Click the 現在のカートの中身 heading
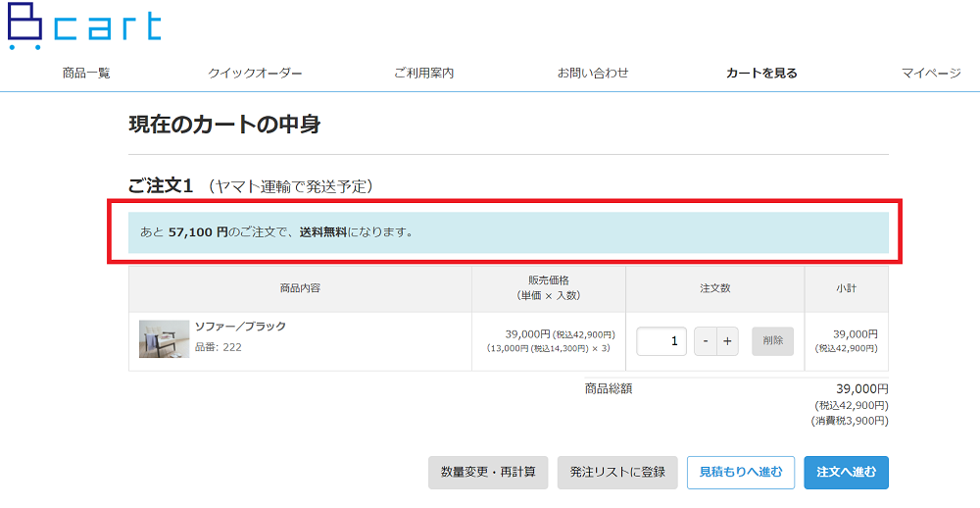Image resolution: width=980 pixels, height=508 pixels. click(225, 124)
